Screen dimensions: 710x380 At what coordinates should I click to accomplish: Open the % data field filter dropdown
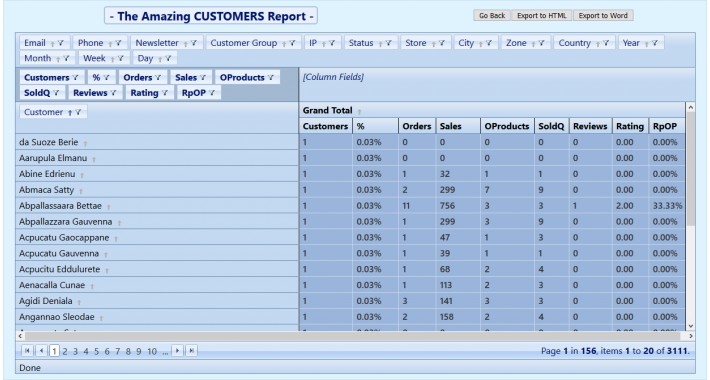click(x=106, y=78)
